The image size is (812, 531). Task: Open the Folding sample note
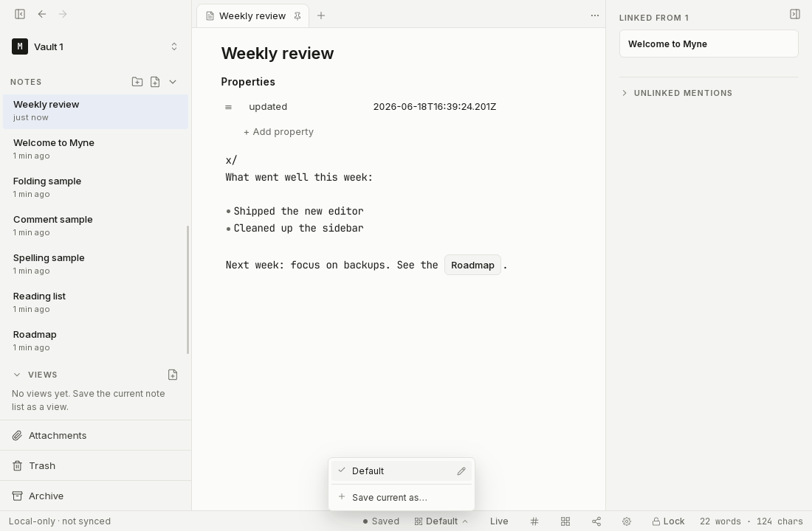pos(96,187)
